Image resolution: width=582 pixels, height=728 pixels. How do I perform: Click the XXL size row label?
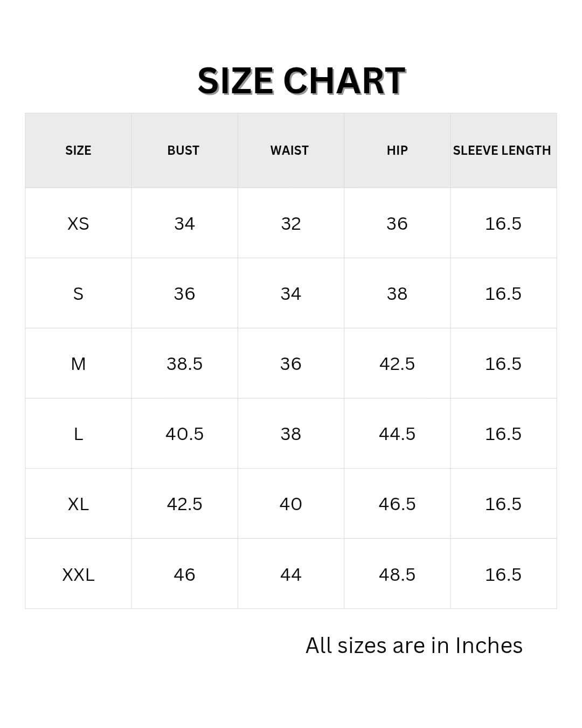78,574
